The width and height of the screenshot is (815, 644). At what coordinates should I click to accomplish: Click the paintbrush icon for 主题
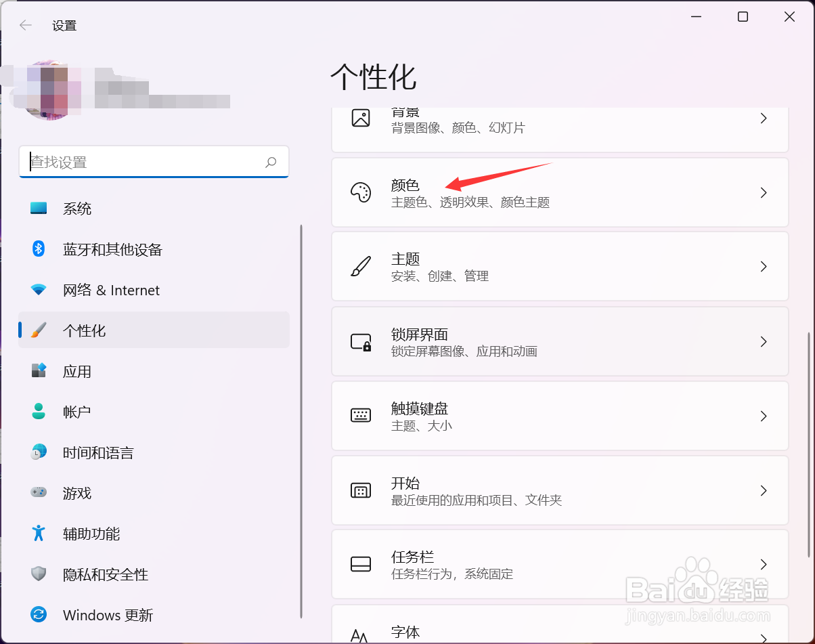[361, 267]
